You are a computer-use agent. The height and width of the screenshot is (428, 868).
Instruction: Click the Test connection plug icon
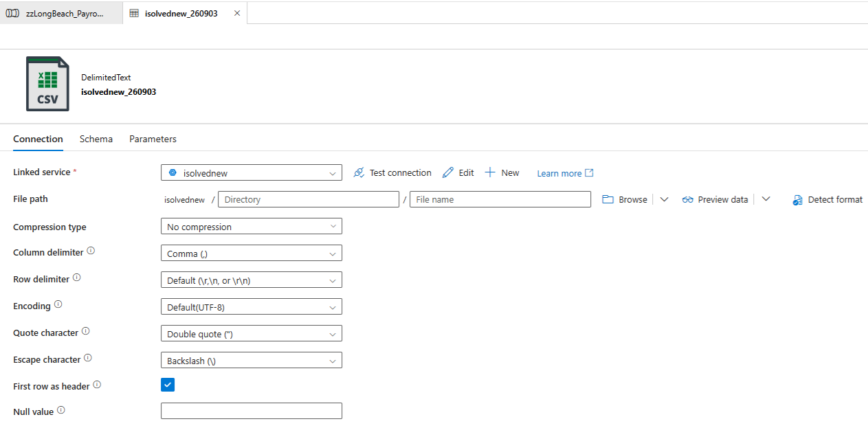[x=359, y=172]
